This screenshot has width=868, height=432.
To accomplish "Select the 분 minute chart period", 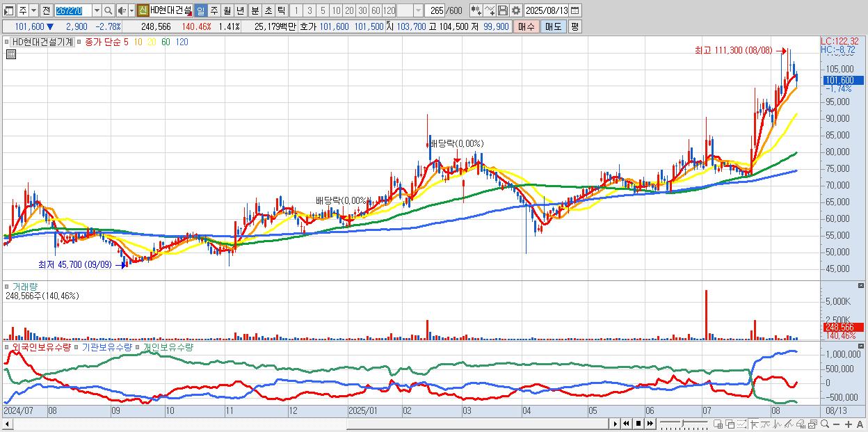I will pos(255,10).
